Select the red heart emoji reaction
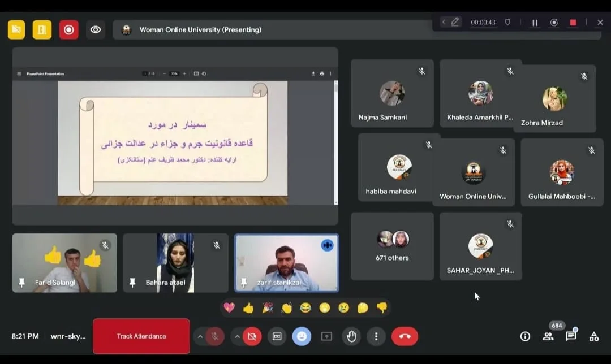The height and width of the screenshot is (364, 611). 229,307
